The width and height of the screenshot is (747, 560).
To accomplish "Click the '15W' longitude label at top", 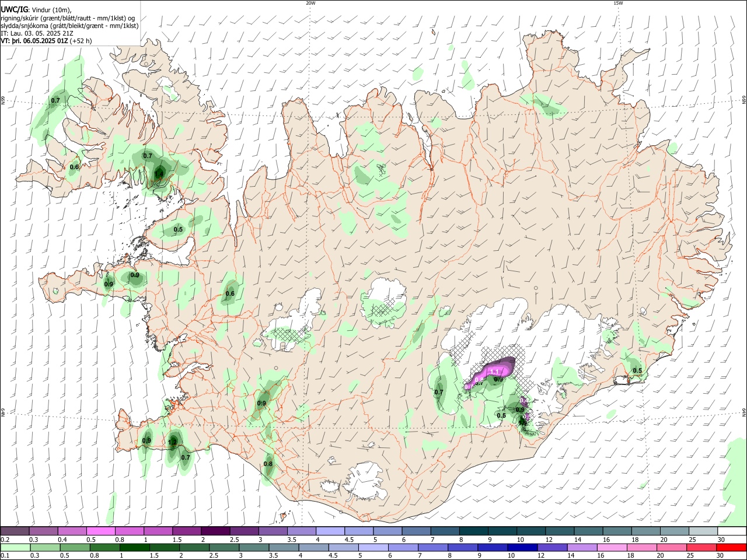I will pyautogui.click(x=618, y=3).
